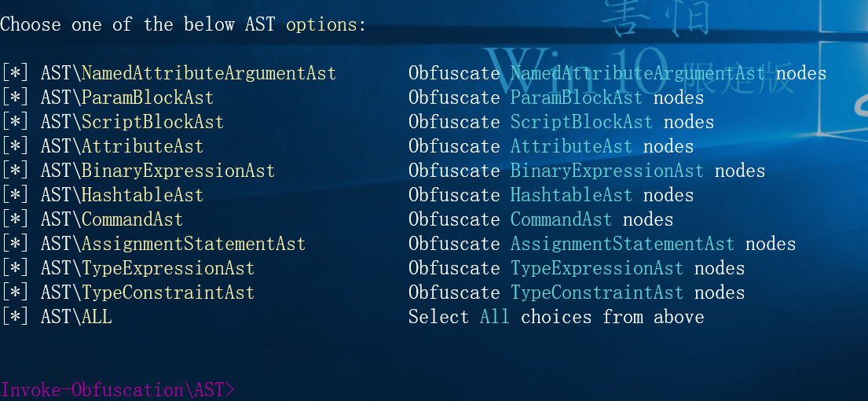Click the [*] marker beside NamedAttributeArgumentAst
This screenshot has width=868, height=401.
pyautogui.click(x=14, y=73)
